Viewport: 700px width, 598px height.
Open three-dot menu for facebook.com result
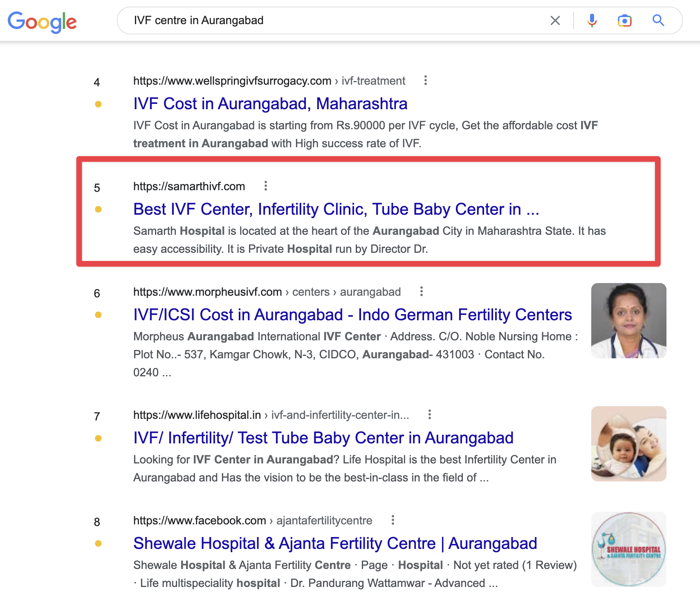pyautogui.click(x=393, y=520)
